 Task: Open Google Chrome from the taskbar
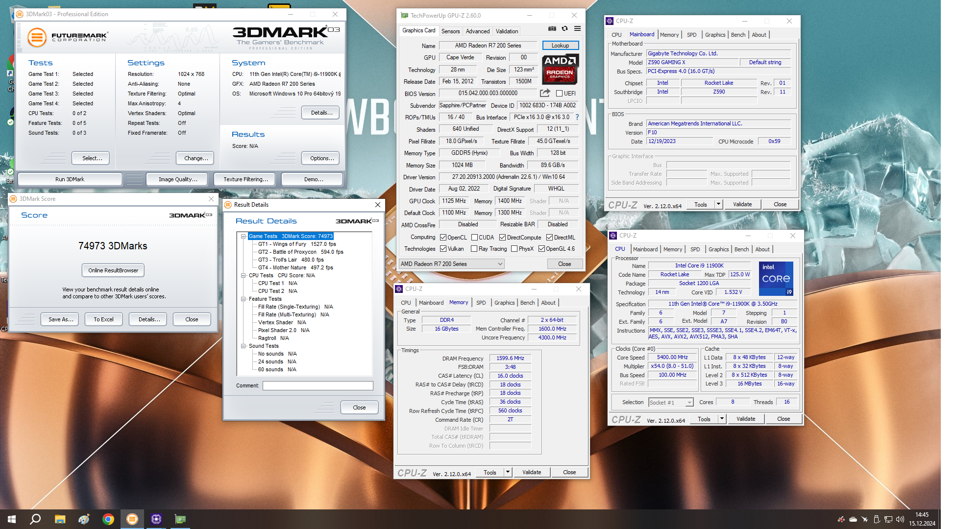point(108,519)
